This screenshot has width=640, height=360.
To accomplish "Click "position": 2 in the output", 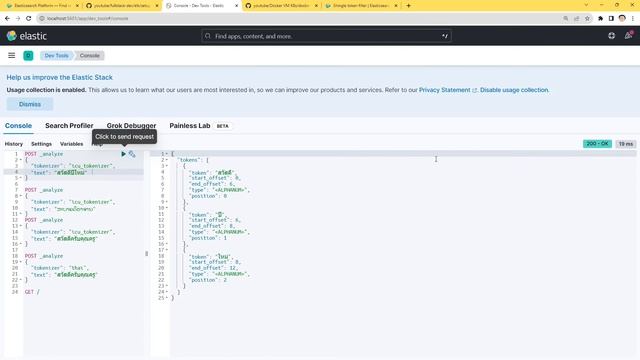I will coord(208,280).
